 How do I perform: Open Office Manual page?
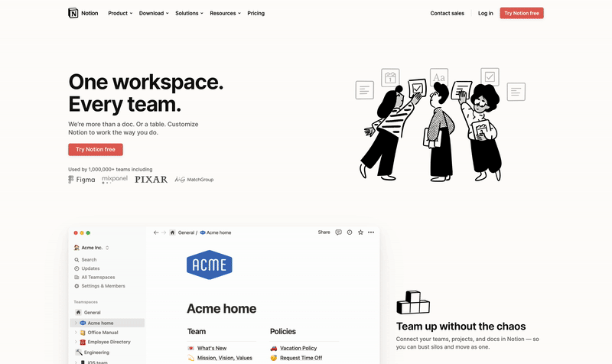tap(103, 333)
